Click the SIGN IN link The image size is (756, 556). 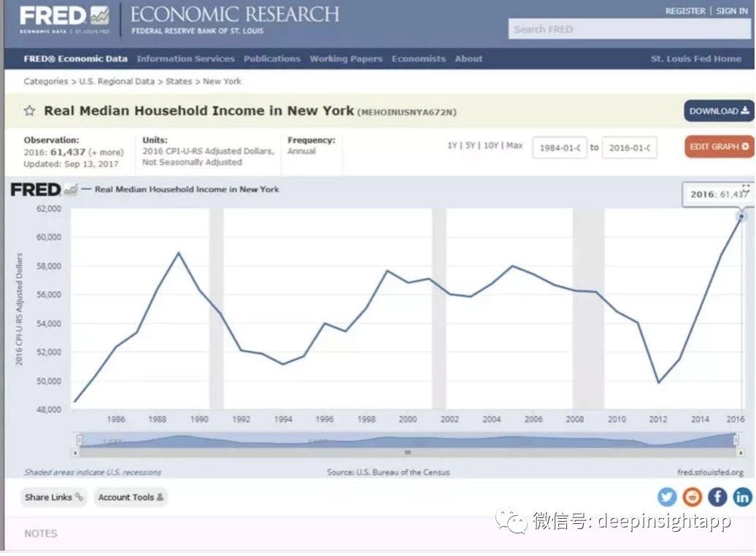point(732,11)
